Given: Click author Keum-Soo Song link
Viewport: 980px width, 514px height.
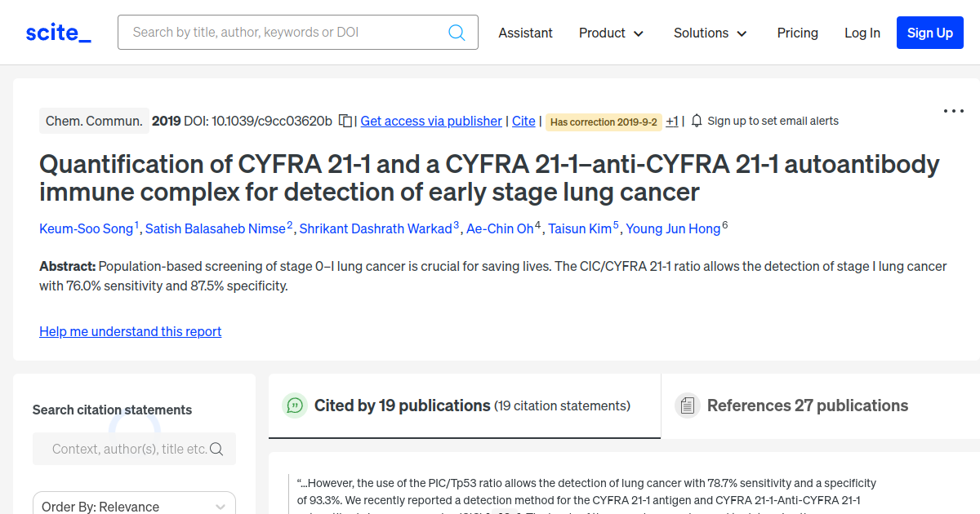Looking at the screenshot, I should pyautogui.click(x=86, y=228).
